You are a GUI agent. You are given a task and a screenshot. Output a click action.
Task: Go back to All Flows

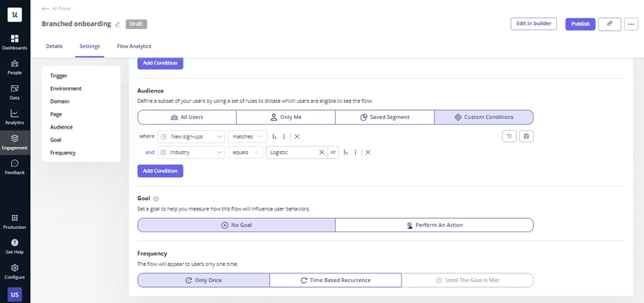coord(56,8)
